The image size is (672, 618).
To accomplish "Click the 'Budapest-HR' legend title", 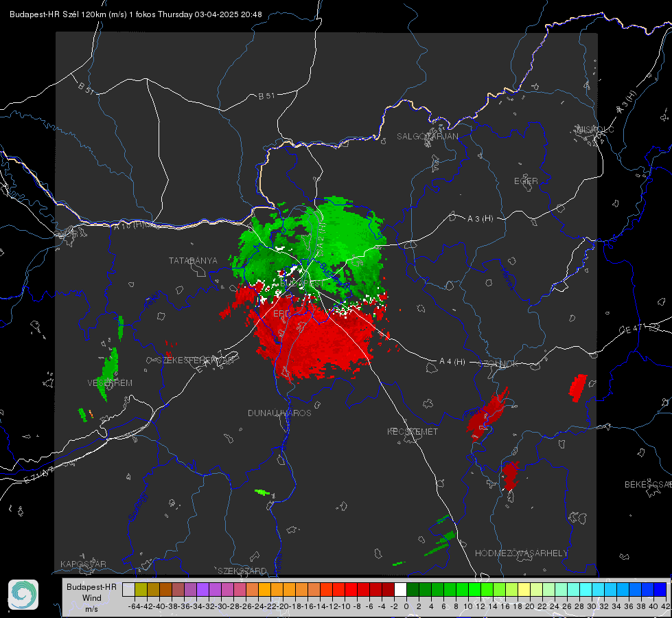I will 91,586.
